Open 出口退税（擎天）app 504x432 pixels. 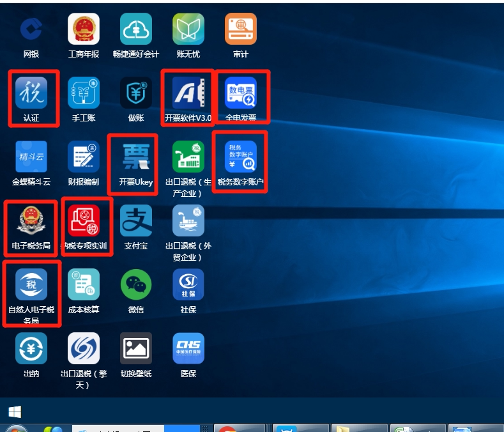[84, 348]
